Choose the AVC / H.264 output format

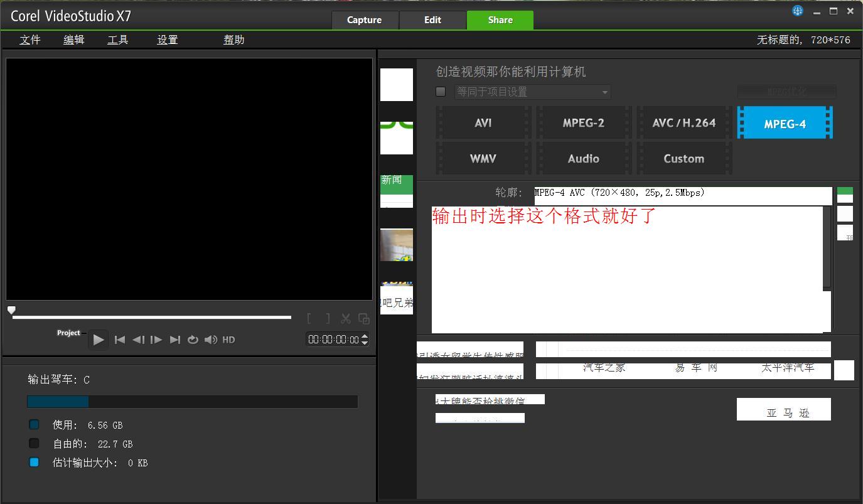(684, 123)
